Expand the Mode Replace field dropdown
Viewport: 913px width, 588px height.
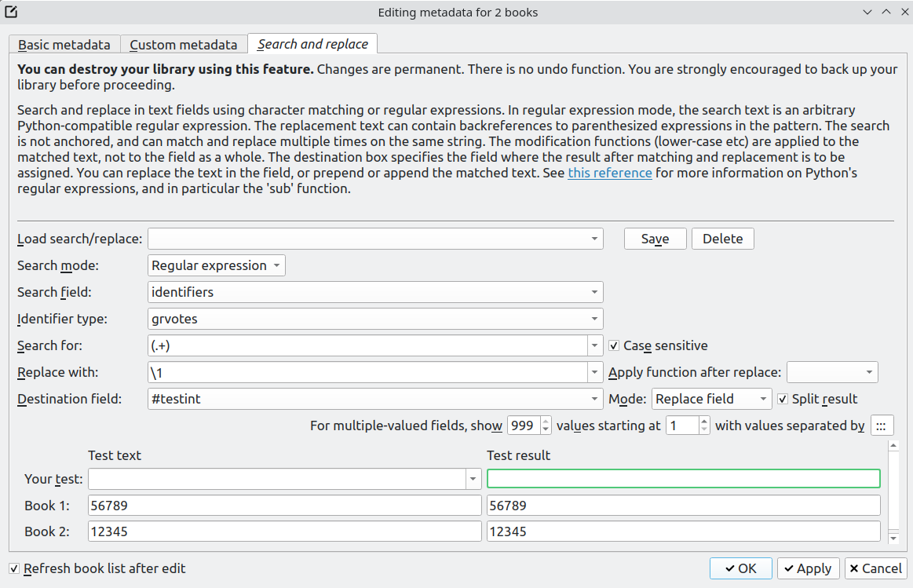[711, 399]
